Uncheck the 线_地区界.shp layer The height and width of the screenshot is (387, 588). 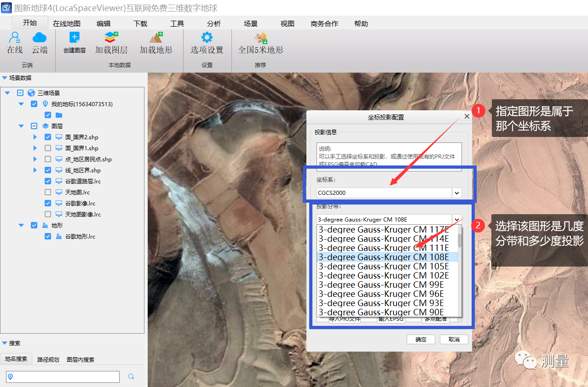pyautogui.click(x=48, y=170)
